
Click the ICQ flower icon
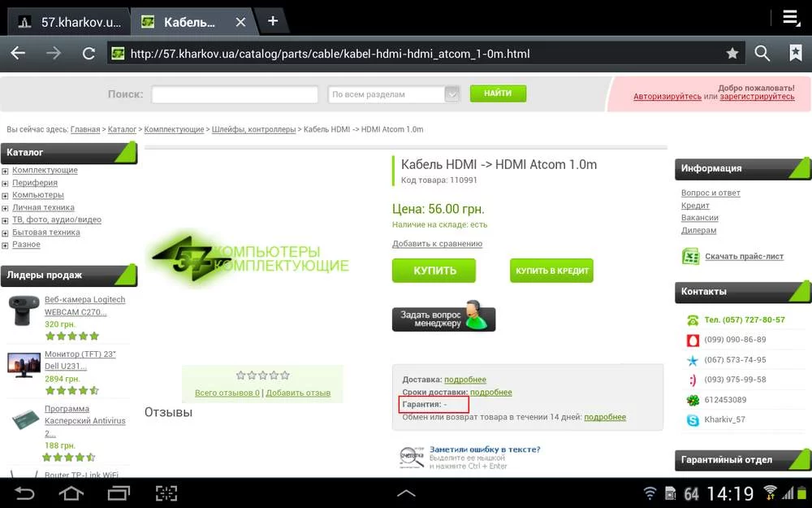pyautogui.click(x=693, y=400)
